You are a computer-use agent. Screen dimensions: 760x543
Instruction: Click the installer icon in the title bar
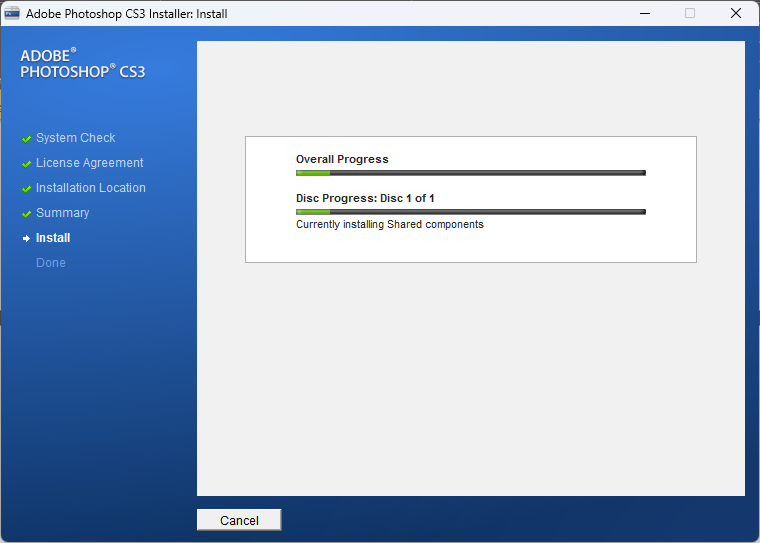(12, 14)
